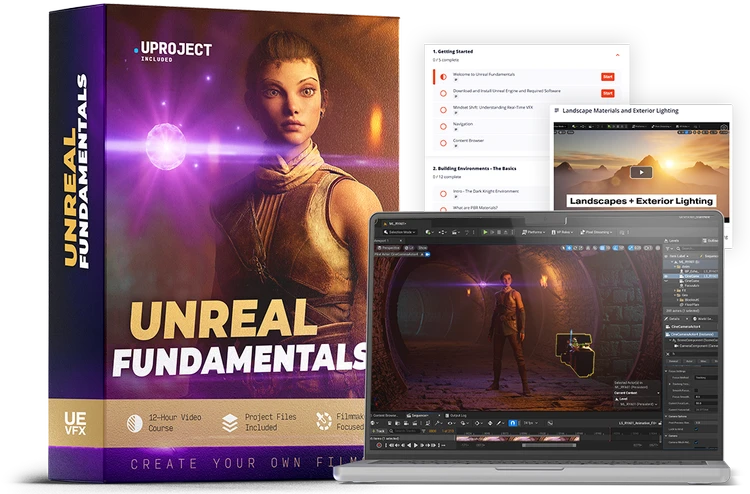Open the viewport Show menu
This screenshot has height=494, width=750.
[422, 248]
